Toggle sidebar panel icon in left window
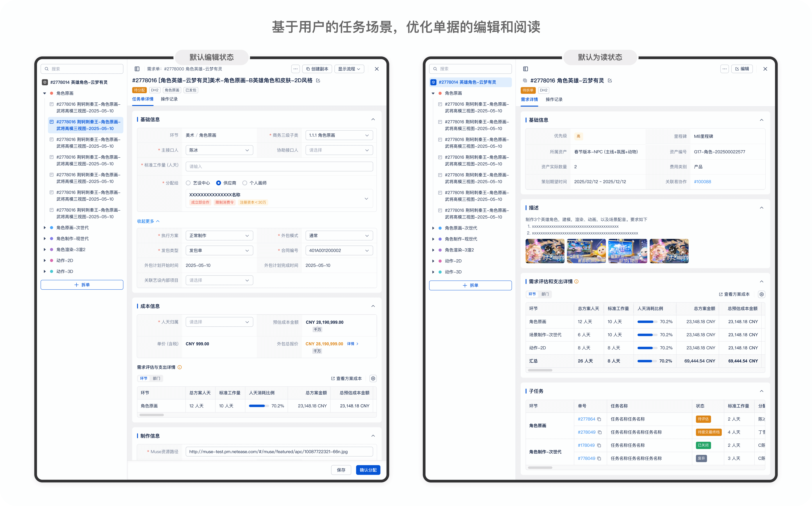812x506 pixels. pos(137,69)
